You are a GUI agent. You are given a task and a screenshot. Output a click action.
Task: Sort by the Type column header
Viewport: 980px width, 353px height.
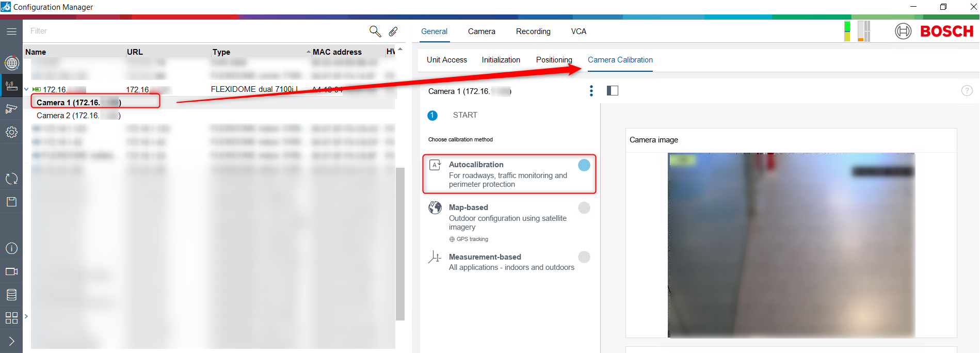coord(221,52)
